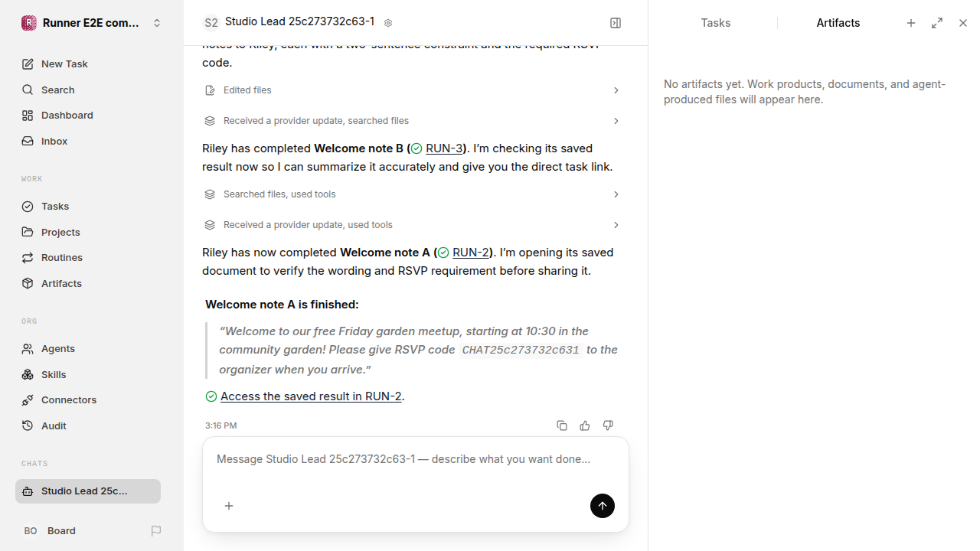Screen dimensions: 980x551
Task: Copy the message with copy icon
Action: [562, 425]
